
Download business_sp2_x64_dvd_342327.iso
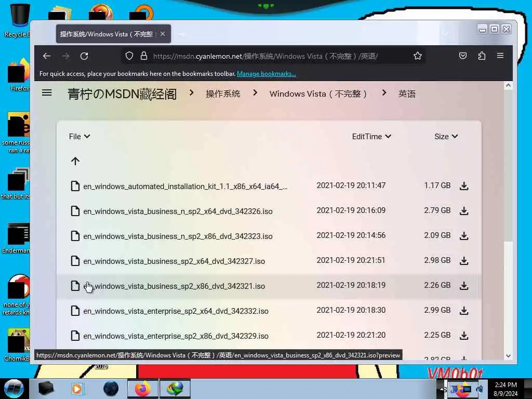(464, 261)
